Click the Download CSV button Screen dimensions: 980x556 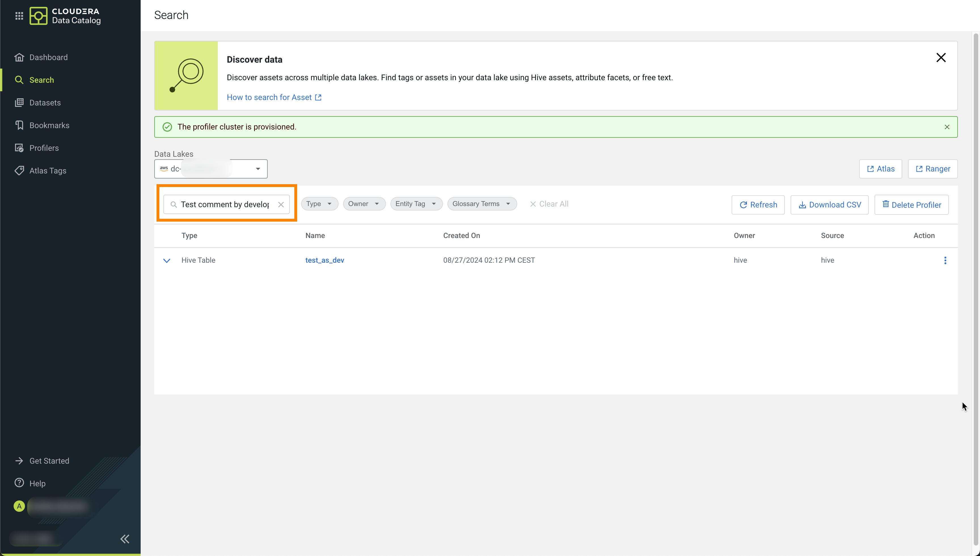tap(829, 205)
